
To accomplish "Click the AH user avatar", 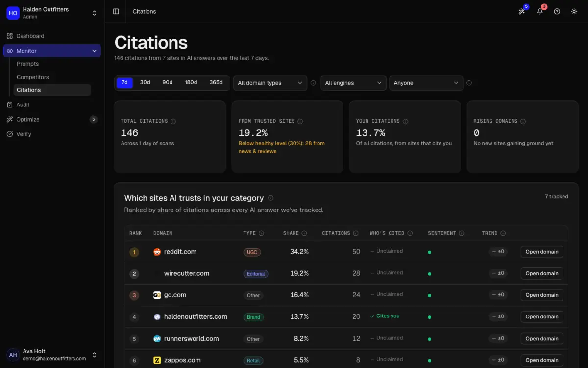I will pos(13,355).
